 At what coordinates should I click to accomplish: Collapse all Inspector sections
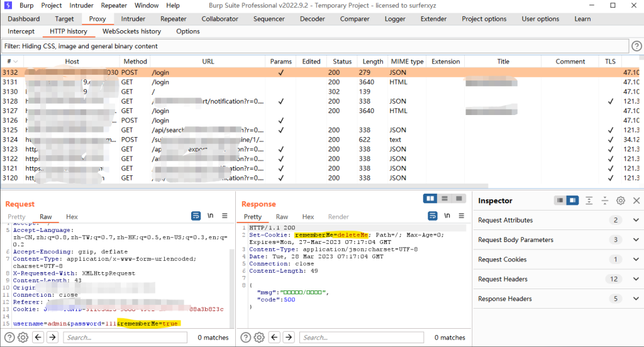coord(604,201)
